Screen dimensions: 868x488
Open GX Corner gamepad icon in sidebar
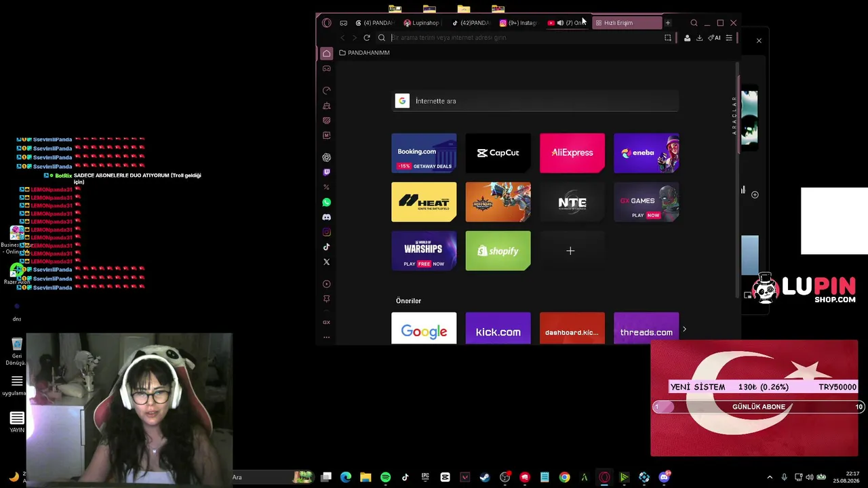pos(327,68)
